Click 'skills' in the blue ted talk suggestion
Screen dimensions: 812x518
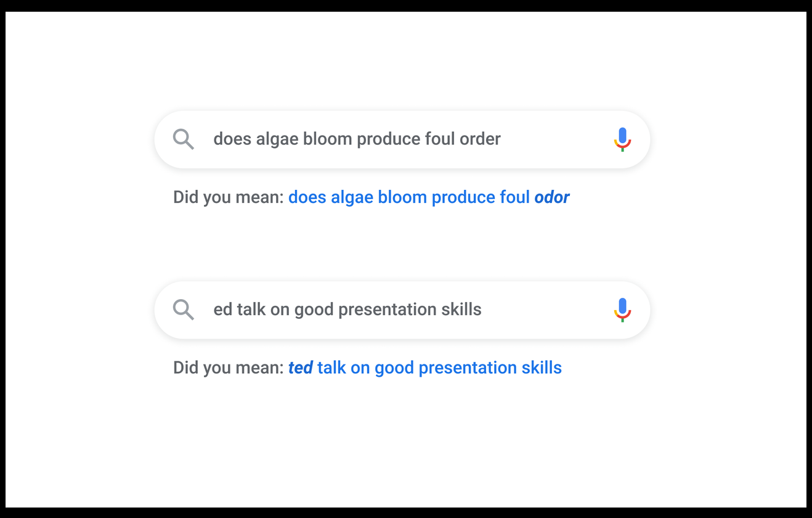coord(542,368)
